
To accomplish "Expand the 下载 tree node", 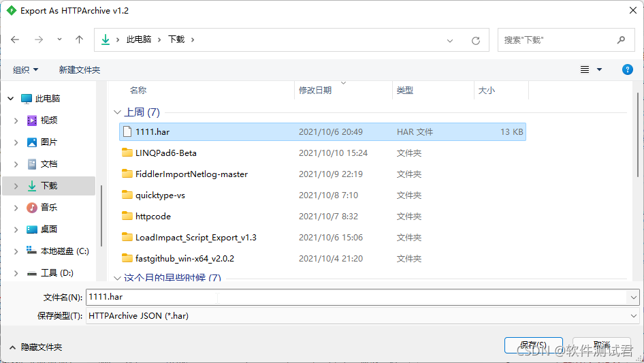I will point(16,186).
